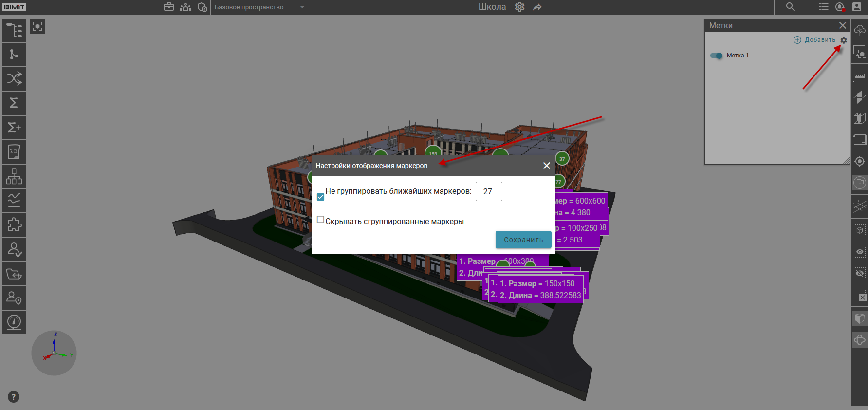Close the marker display settings dialog
Viewport: 868px width, 410px height.
(x=547, y=166)
